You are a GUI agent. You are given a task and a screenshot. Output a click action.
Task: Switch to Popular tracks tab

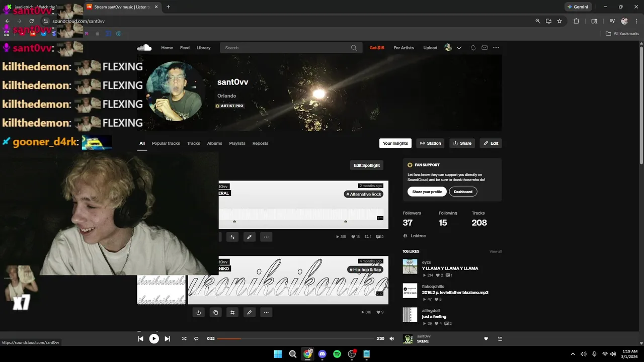click(166, 143)
